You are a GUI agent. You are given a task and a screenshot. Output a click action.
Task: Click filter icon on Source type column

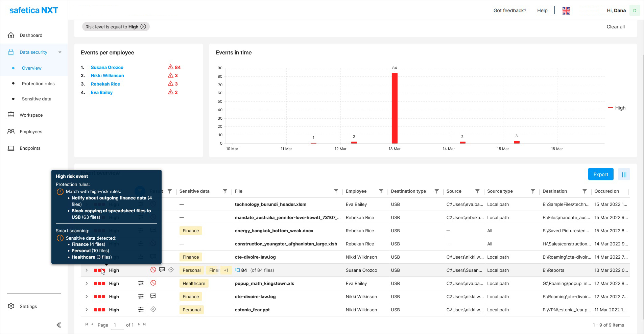point(533,191)
